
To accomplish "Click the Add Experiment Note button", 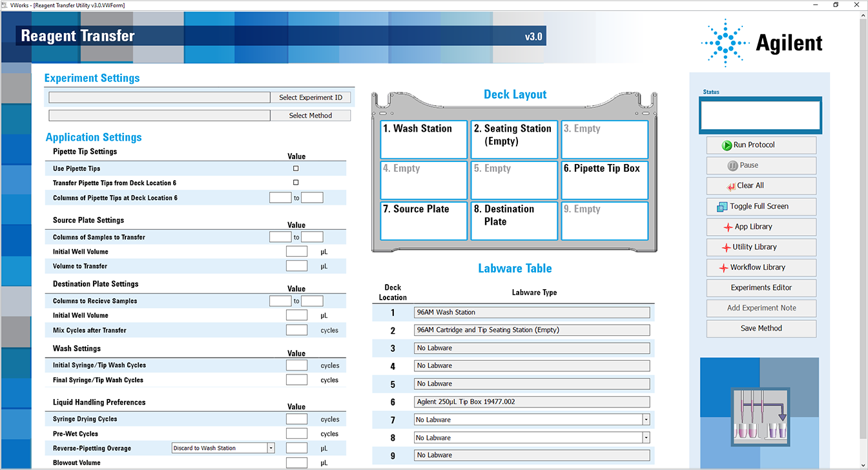I will click(x=761, y=308).
